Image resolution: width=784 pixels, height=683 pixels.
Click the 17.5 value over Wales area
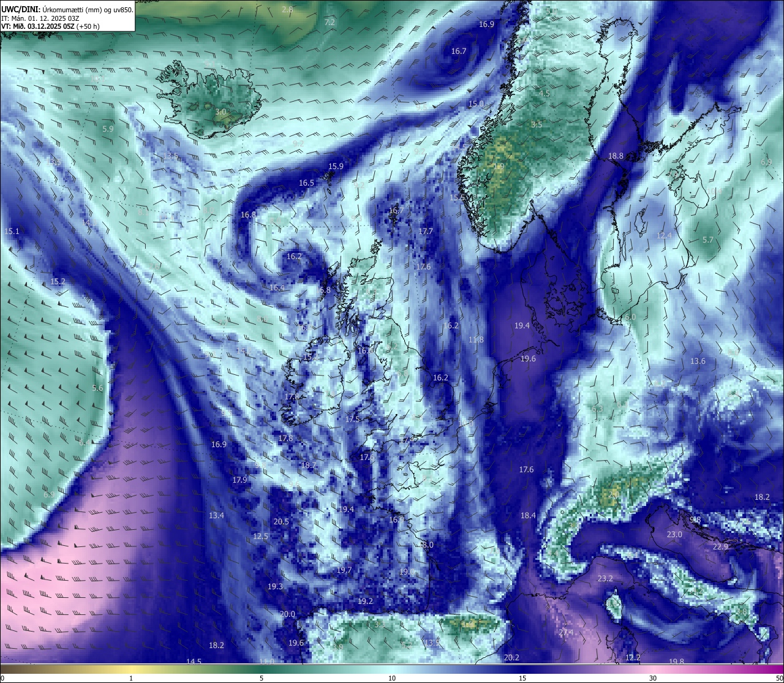click(x=352, y=420)
